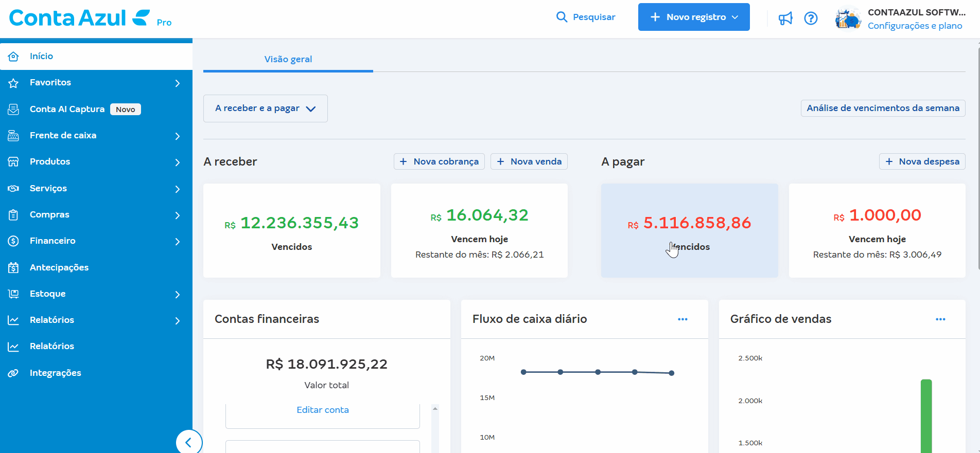Open Gráfico de vendas options menu
This screenshot has width=980, height=453.
[x=940, y=319]
